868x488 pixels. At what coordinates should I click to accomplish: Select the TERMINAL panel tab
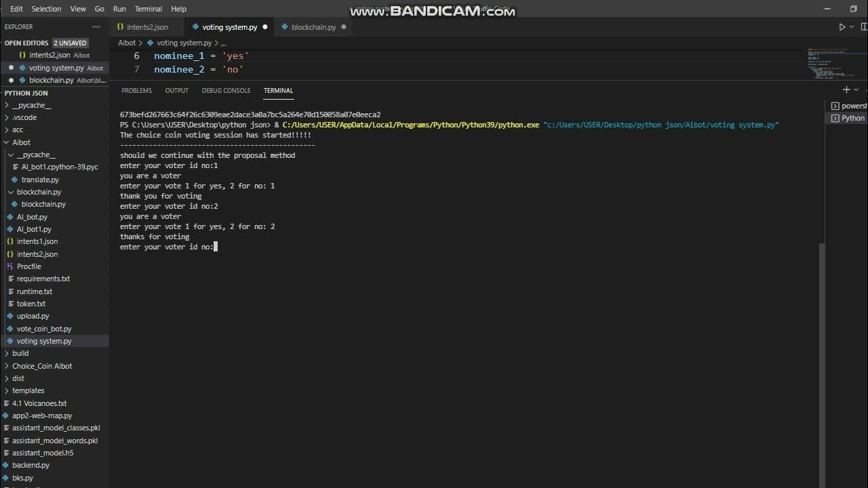pyautogui.click(x=278, y=90)
